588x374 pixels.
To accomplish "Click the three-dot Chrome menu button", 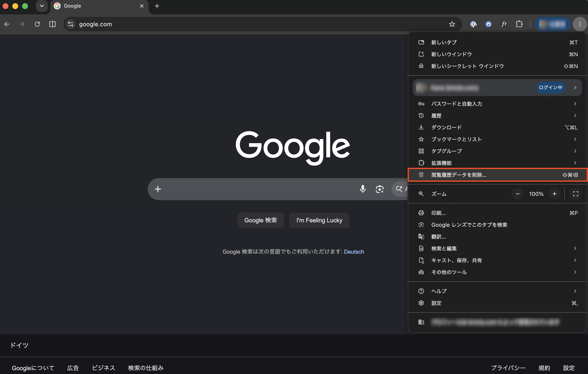I will click(580, 24).
